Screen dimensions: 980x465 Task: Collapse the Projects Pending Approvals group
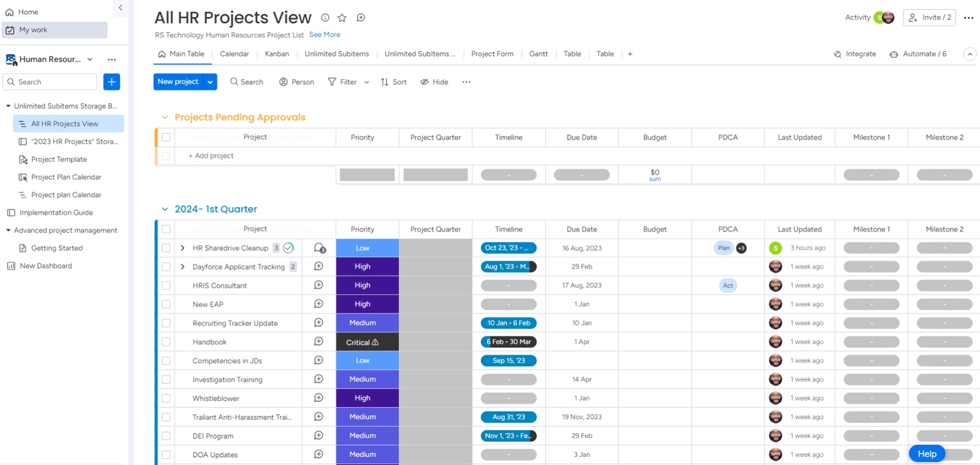pyautogui.click(x=165, y=118)
